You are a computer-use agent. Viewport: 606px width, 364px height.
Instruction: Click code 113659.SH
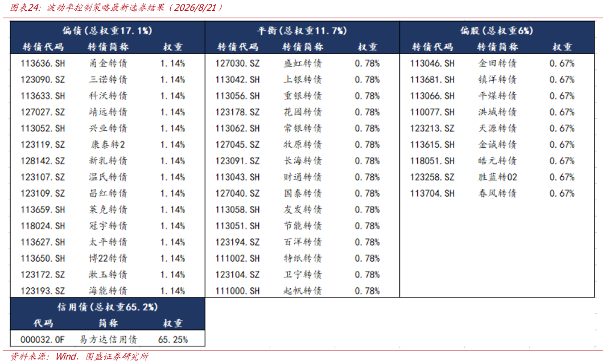(x=43, y=209)
